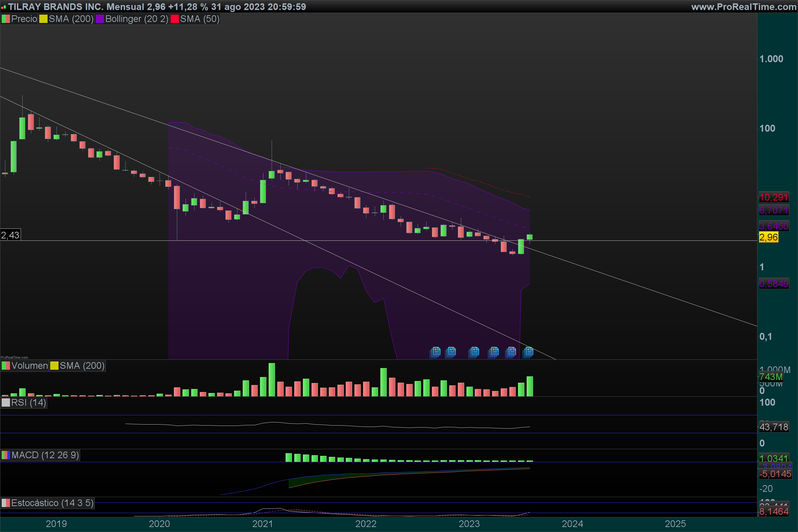The height and width of the screenshot is (532, 798).
Task: Open SMA (200) label in Volumen panel
Action: (82, 366)
